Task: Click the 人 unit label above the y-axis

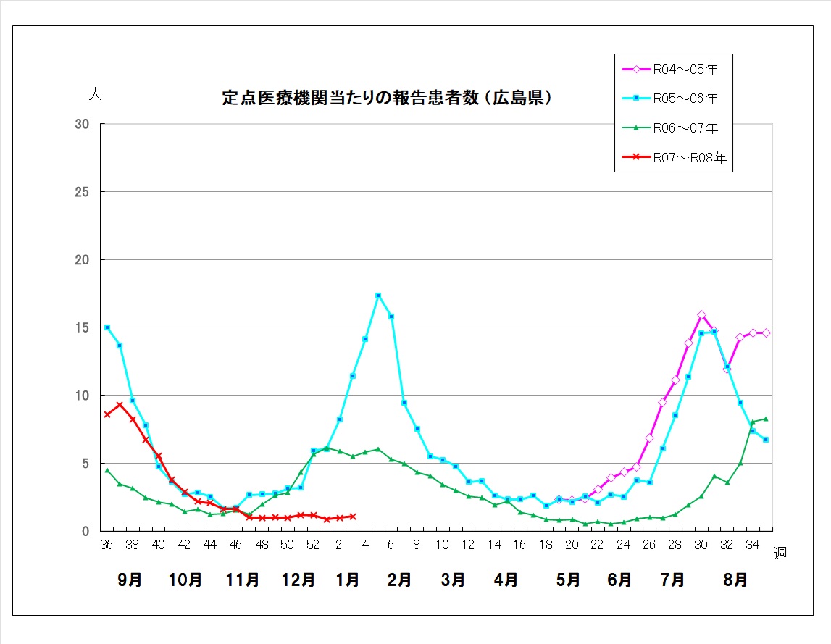Action: (94, 94)
